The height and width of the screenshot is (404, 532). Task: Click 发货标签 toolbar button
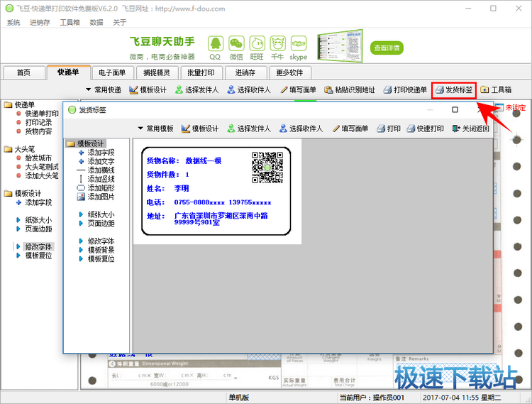point(454,90)
